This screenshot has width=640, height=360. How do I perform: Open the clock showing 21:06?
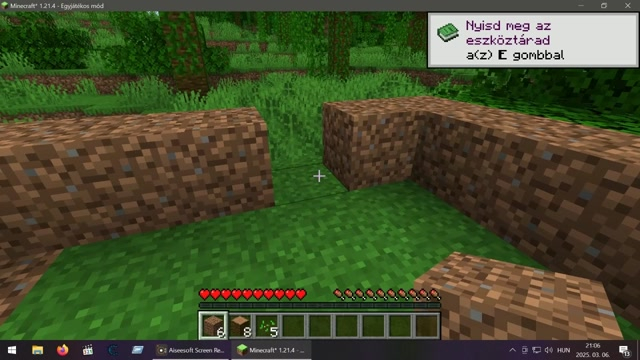pyautogui.click(x=592, y=350)
